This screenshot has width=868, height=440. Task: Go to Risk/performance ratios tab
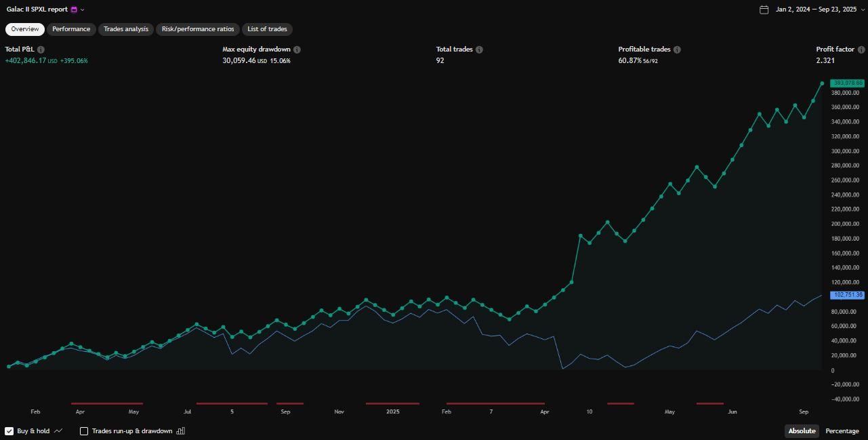click(198, 29)
